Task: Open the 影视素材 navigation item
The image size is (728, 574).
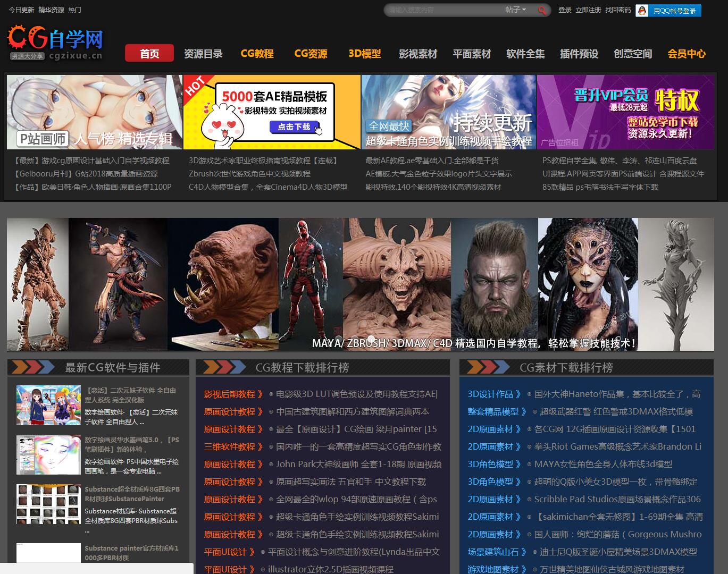Action: [418, 54]
